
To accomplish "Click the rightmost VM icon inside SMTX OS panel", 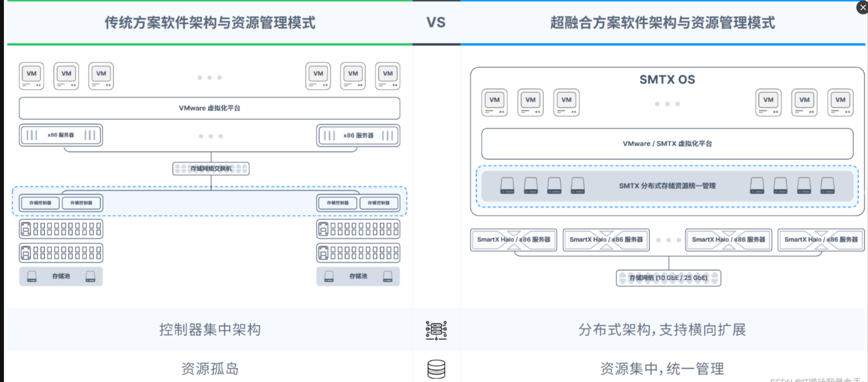I will (840, 103).
